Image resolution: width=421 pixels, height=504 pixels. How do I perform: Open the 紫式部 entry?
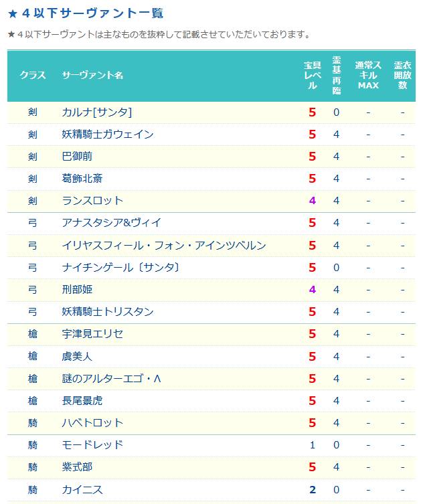(x=77, y=467)
